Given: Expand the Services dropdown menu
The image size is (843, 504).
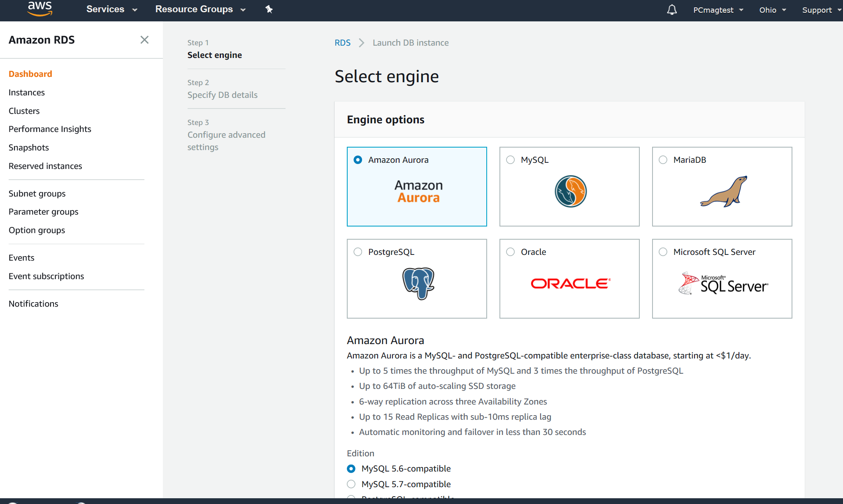Looking at the screenshot, I should tap(111, 9).
